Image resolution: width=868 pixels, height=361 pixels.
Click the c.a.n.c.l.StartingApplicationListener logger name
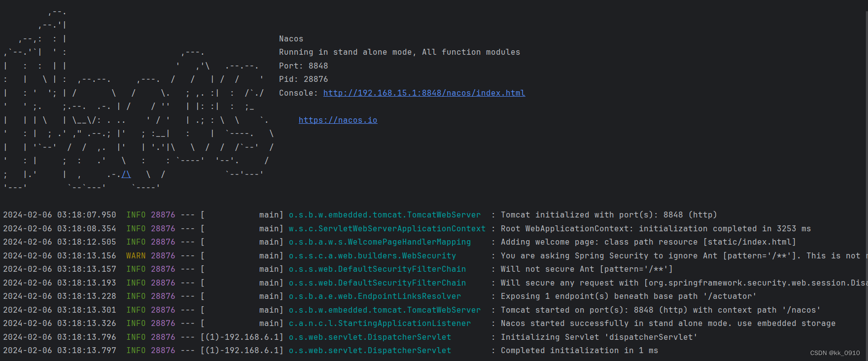tap(380, 324)
